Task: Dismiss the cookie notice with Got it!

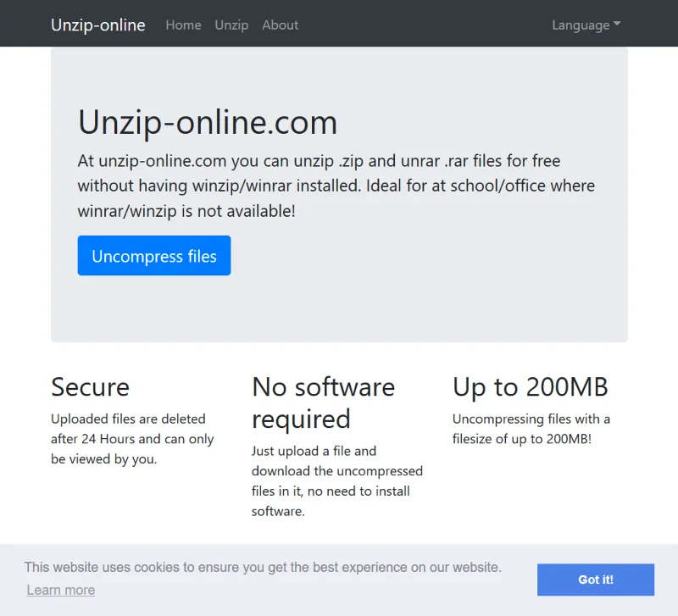Action: click(x=595, y=580)
